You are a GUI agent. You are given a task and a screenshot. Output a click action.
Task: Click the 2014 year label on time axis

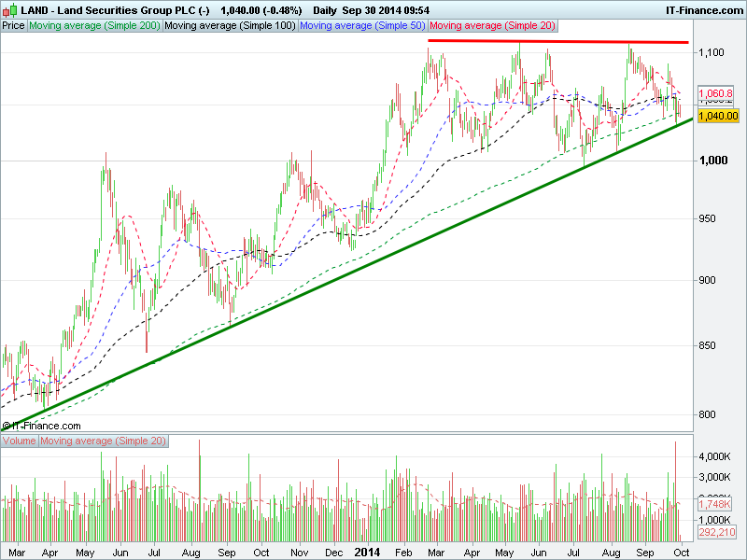(367, 552)
